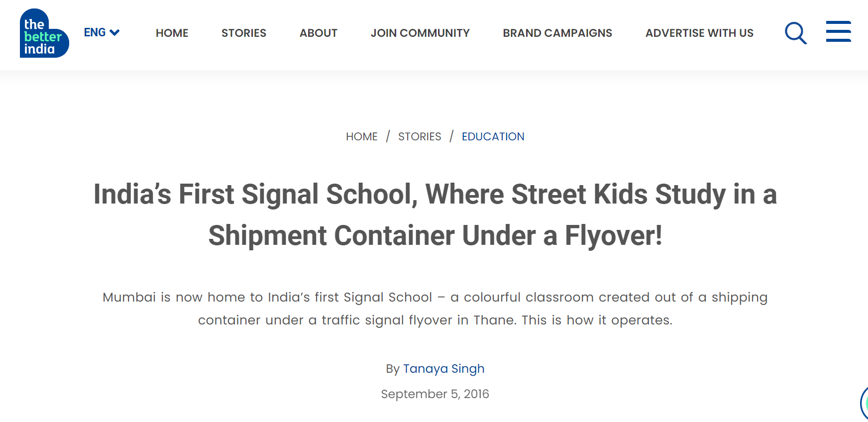
Task: Open the EDUCATION breadcrumb category
Action: 493,136
